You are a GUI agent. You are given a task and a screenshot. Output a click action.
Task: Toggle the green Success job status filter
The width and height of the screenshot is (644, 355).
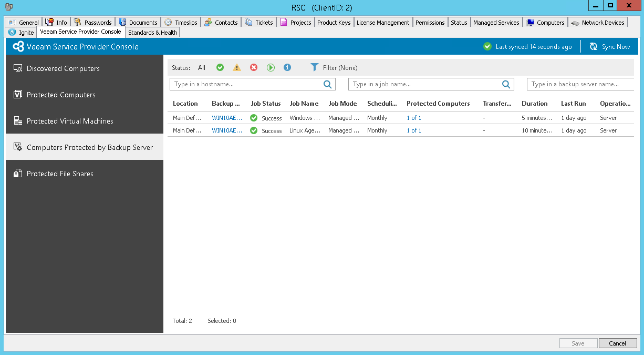(x=220, y=67)
